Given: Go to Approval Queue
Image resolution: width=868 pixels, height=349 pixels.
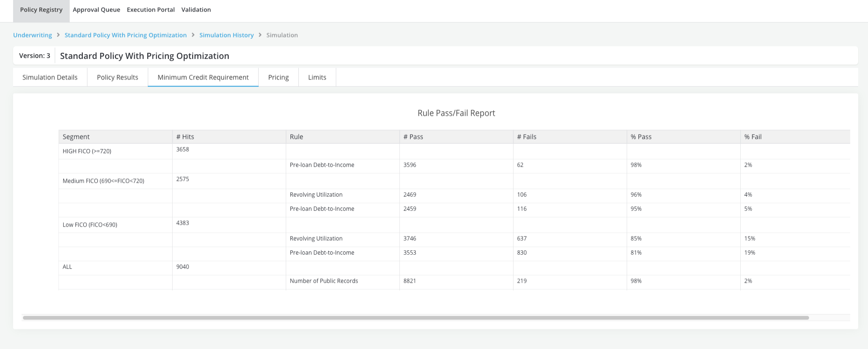Looking at the screenshot, I should point(96,10).
